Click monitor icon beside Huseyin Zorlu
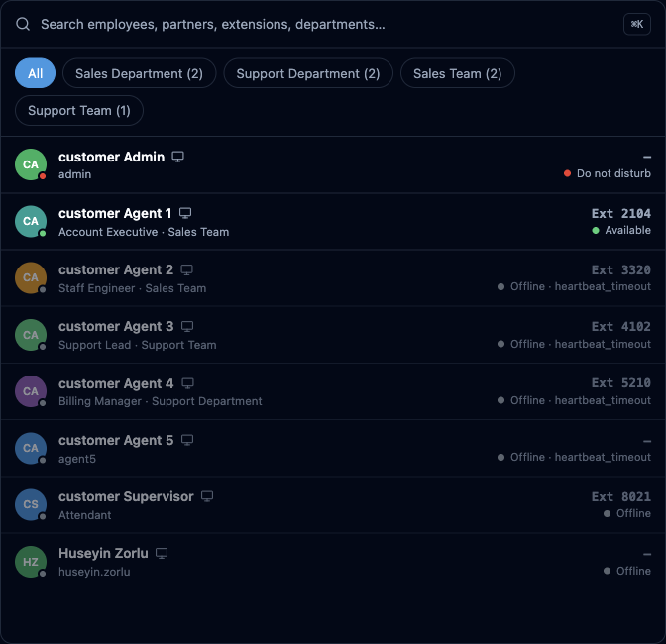 (162, 553)
